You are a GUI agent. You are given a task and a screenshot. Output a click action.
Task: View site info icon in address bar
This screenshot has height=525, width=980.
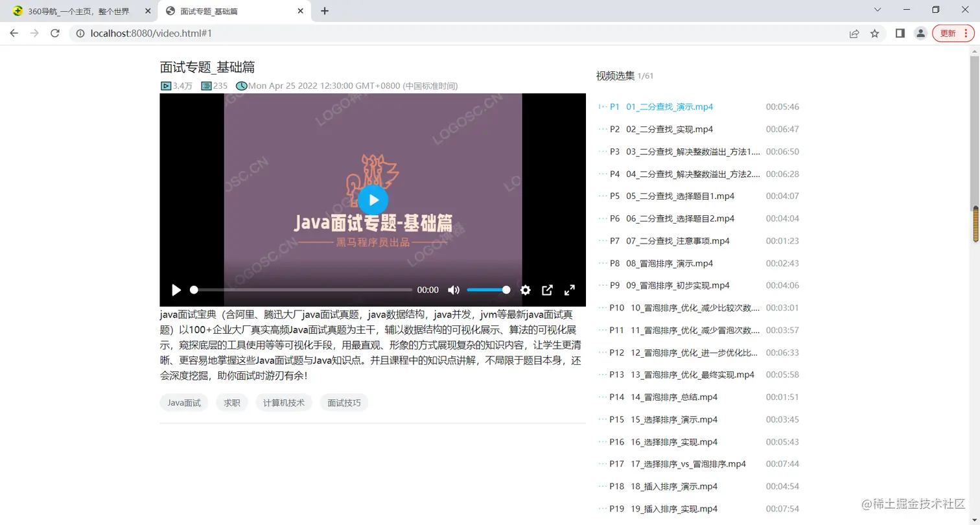[80, 34]
